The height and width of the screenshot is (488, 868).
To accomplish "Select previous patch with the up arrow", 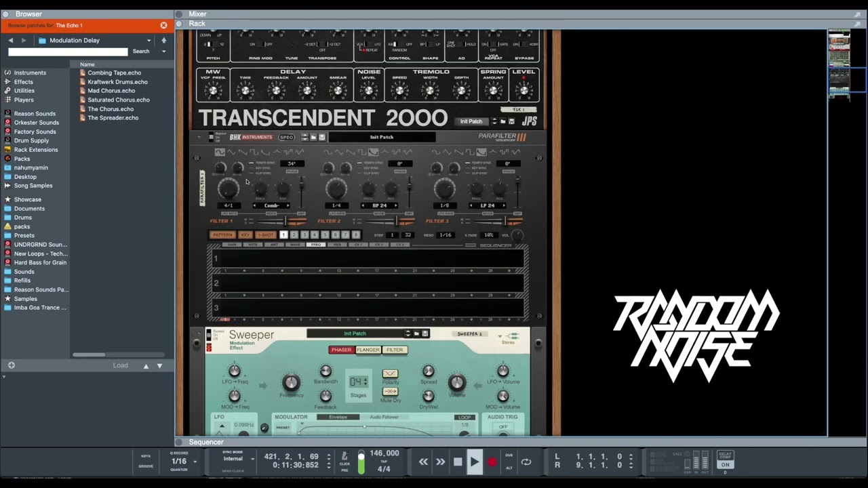I will [x=145, y=365].
